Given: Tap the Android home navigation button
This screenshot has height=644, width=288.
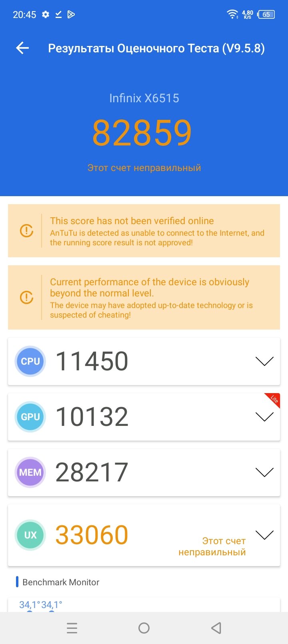Looking at the screenshot, I should (144, 628).
